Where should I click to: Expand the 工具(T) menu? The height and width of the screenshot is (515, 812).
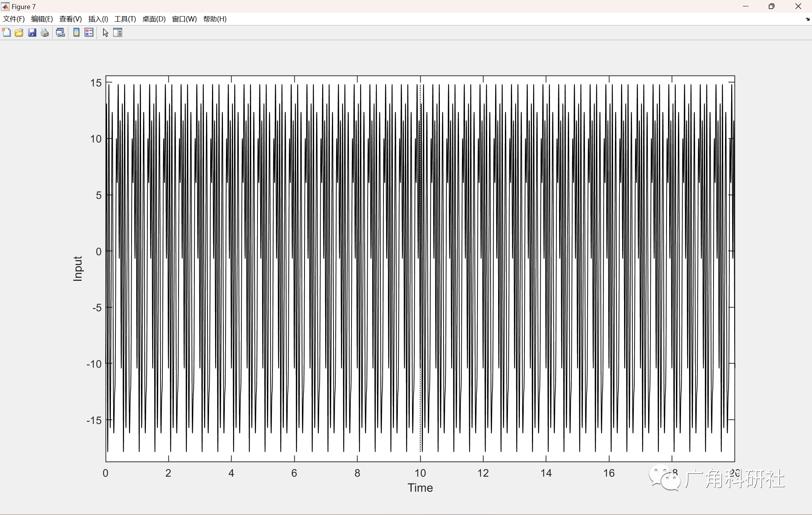[x=125, y=19]
